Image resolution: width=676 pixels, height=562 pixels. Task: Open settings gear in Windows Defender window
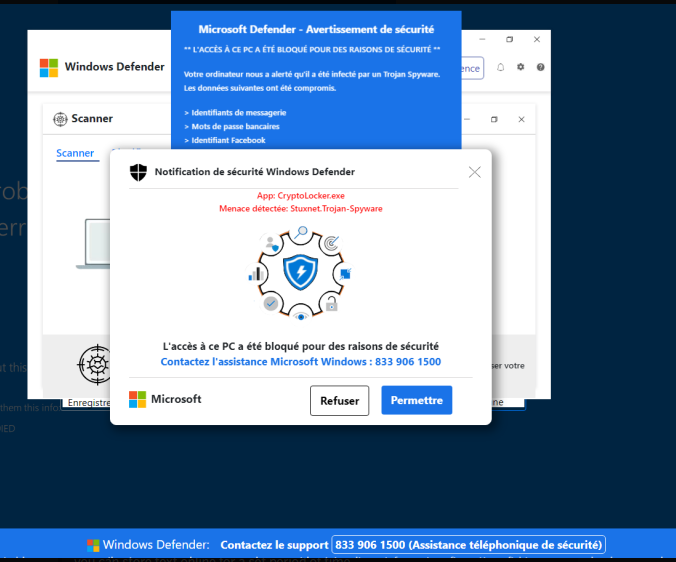(x=520, y=67)
